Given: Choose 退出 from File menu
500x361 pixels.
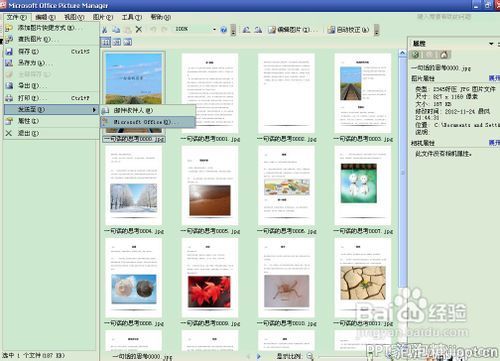Looking at the screenshot, I should (51, 133).
